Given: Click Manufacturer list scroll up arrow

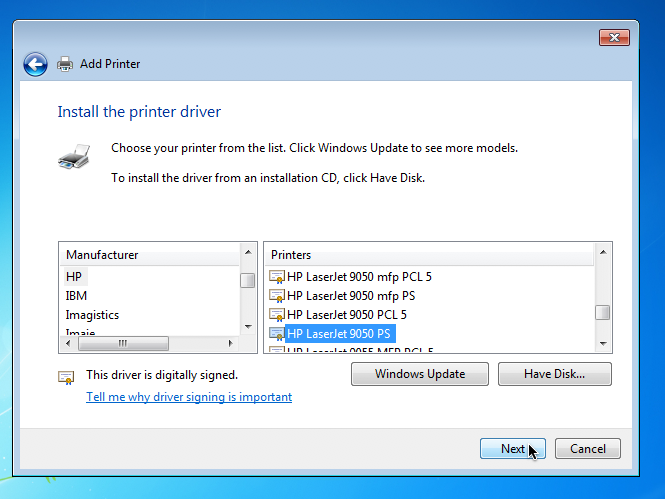Looking at the screenshot, I should [x=248, y=253].
